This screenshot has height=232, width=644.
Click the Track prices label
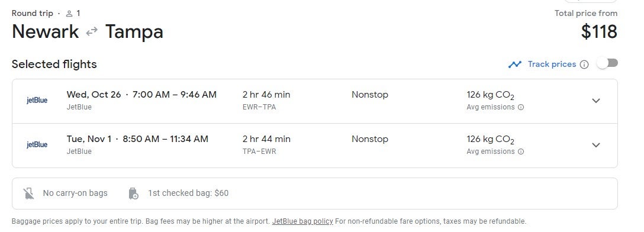coord(552,64)
